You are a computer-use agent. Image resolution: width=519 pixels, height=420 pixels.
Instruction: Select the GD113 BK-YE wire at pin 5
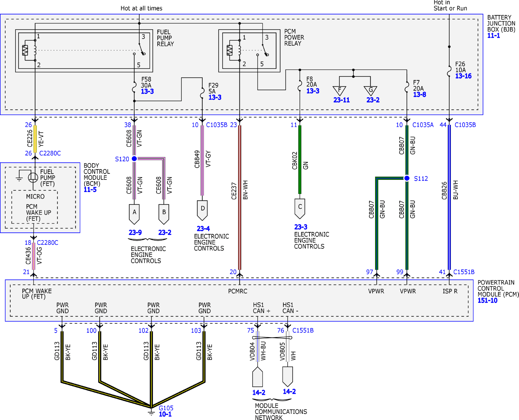coord(62,357)
